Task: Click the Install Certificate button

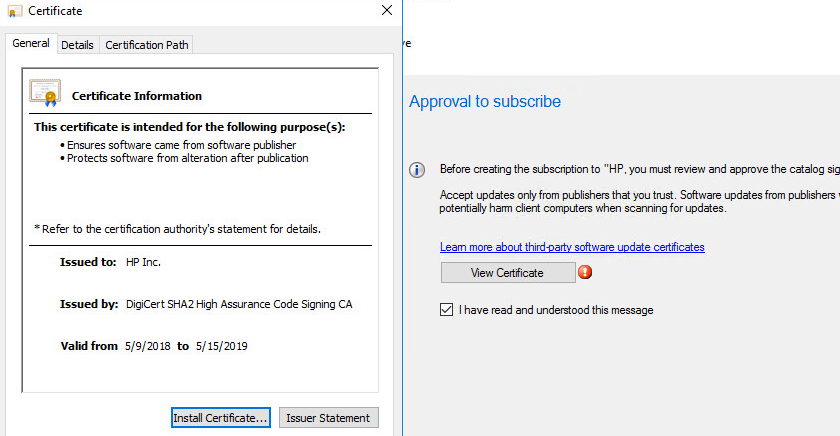Action: [x=221, y=418]
